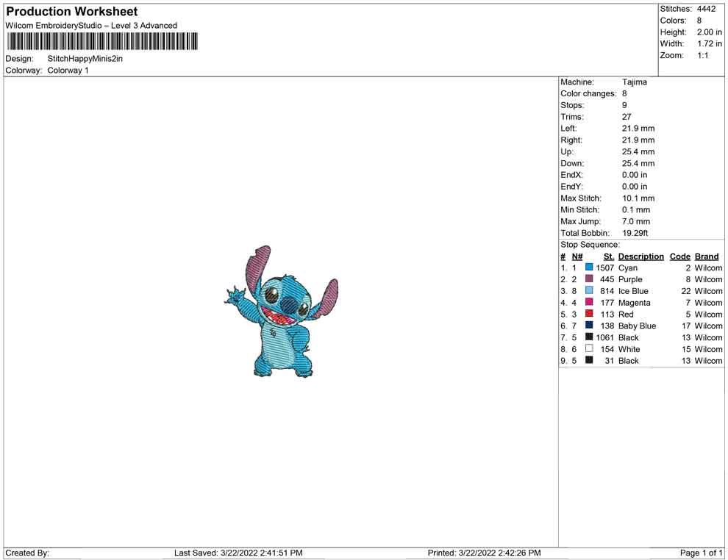This screenshot has height=560, width=728.
Task: Click the Red color swatch
Action: [x=589, y=313]
